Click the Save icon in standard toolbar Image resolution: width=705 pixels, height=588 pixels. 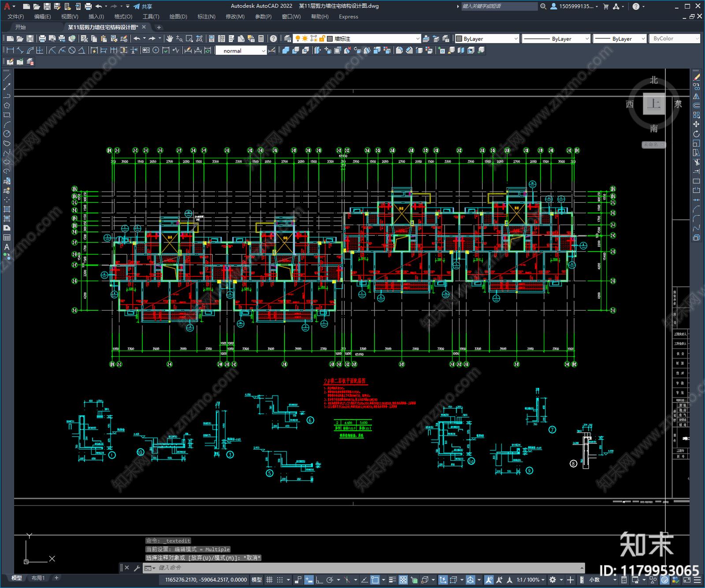pyautogui.click(x=30, y=39)
